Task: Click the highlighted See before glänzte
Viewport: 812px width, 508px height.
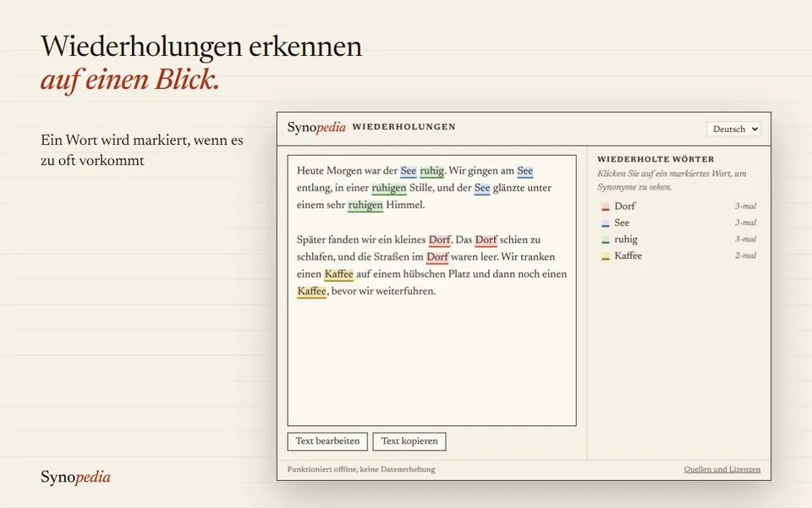Action: point(481,188)
